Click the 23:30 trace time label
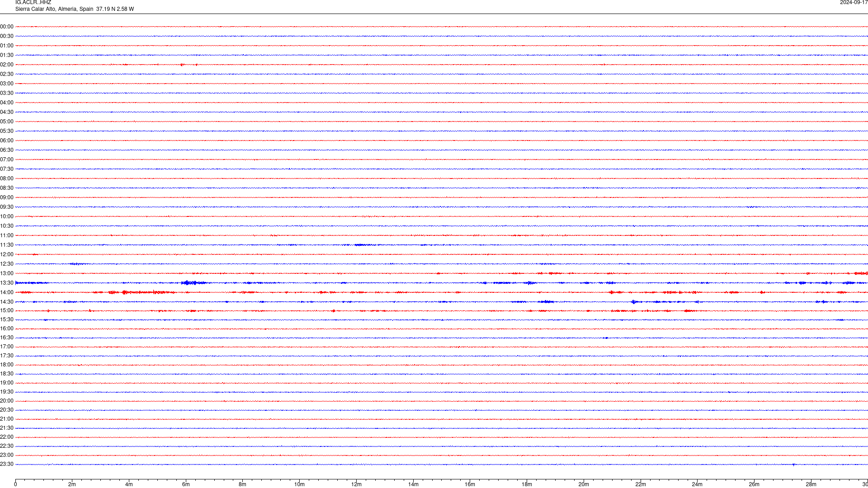868x488 pixels. click(x=7, y=464)
